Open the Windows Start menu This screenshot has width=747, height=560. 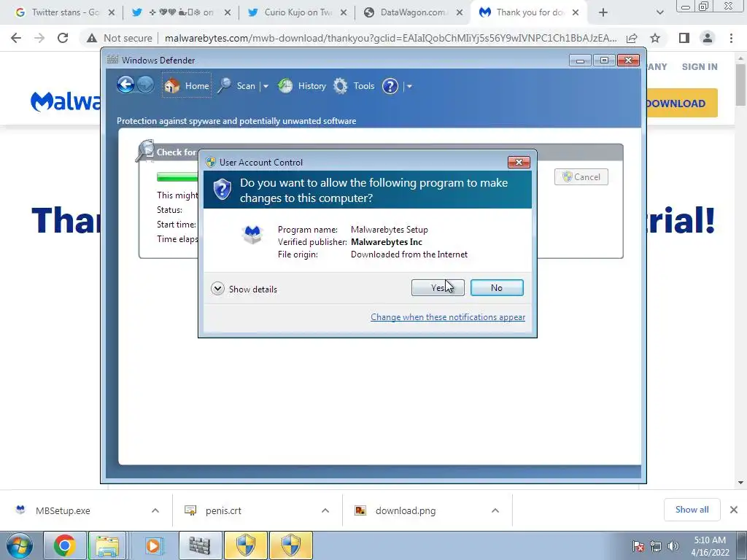point(20,545)
